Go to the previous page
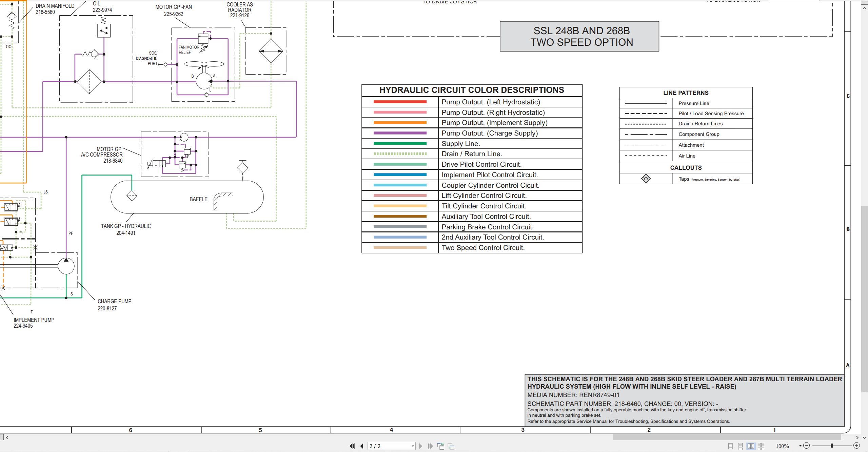This screenshot has width=868, height=452. coord(362,446)
